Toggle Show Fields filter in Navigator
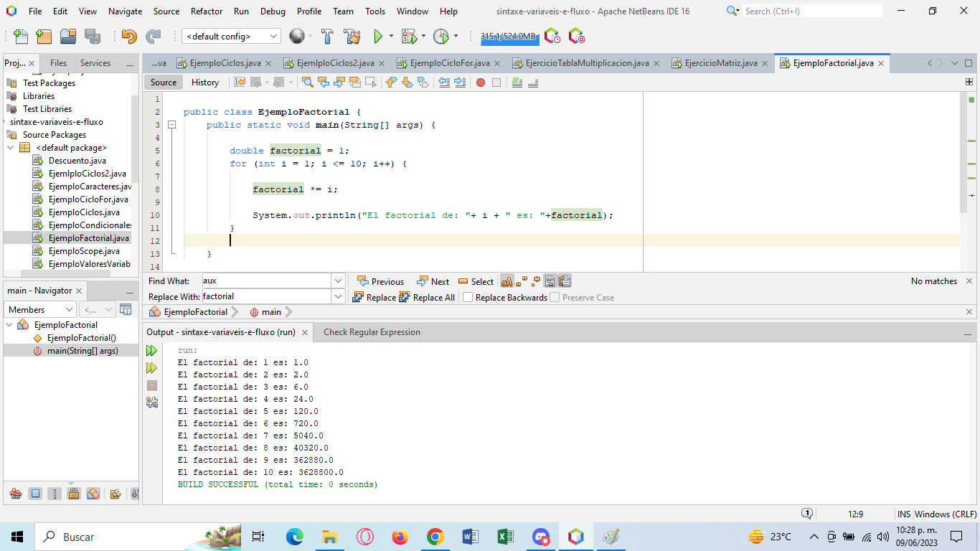The height and width of the screenshot is (551, 980). (35, 494)
